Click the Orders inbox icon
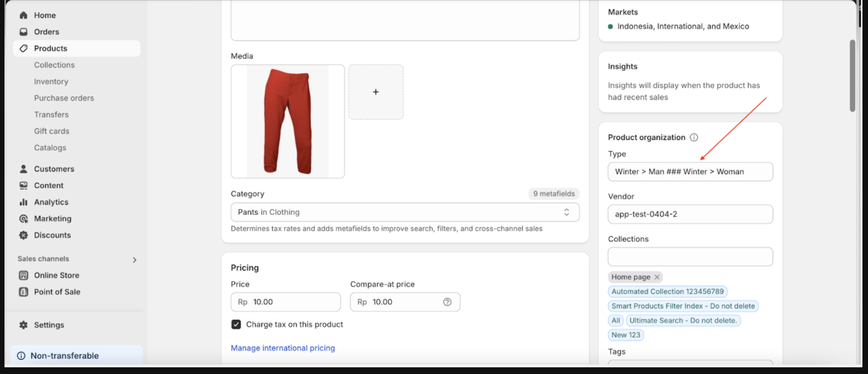 click(23, 32)
